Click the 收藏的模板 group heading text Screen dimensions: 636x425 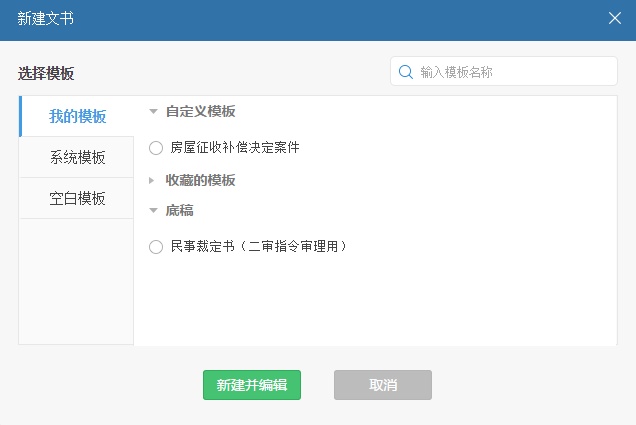click(200, 181)
